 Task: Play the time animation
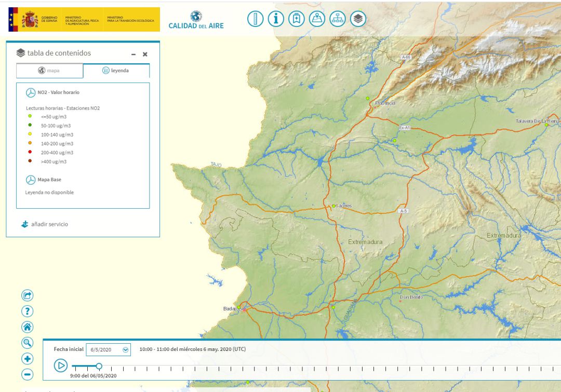(61, 366)
